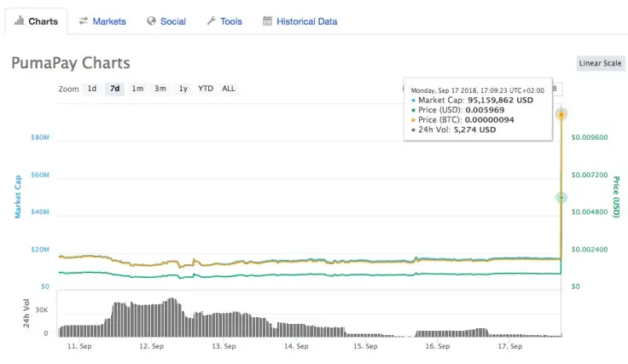628x364 pixels.
Task: Set zoom range to 1y
Action: [x=183, y=89]
